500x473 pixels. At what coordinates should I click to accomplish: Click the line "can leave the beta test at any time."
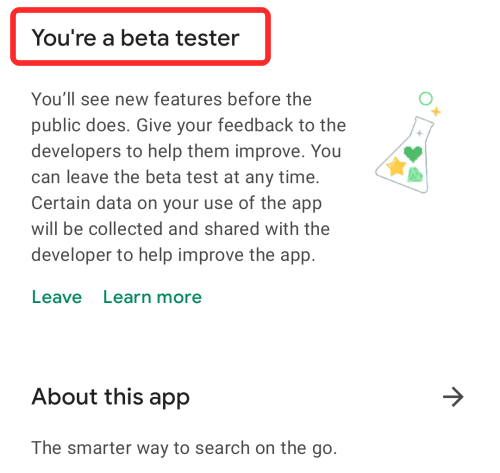tap(176, 177)
